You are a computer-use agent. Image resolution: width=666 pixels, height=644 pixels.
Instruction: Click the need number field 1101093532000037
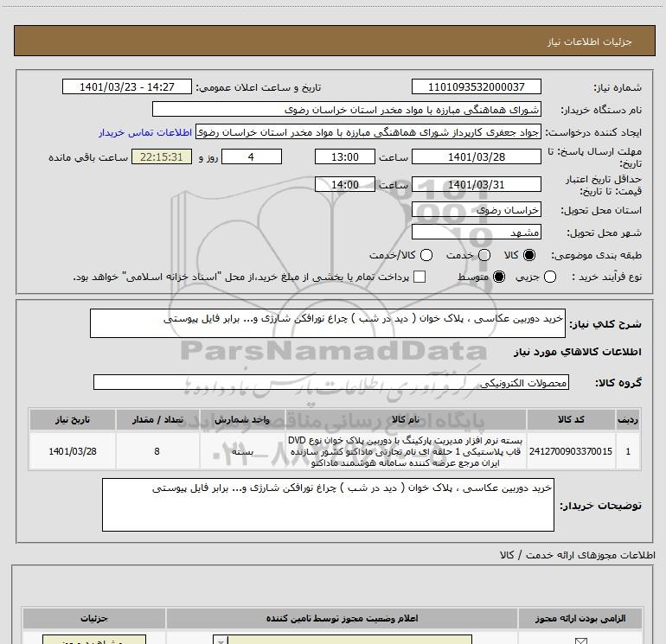[476, 86]
